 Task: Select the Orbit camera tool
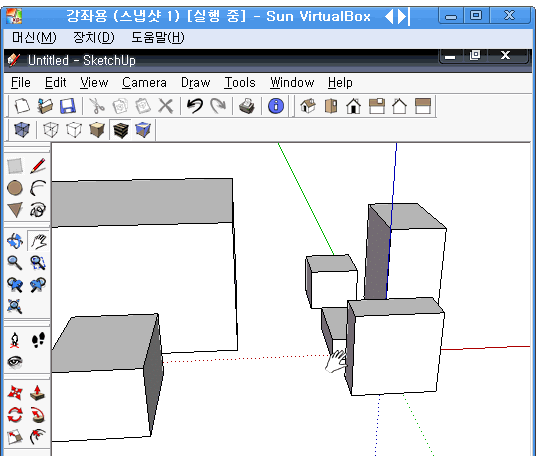(15, 241)
